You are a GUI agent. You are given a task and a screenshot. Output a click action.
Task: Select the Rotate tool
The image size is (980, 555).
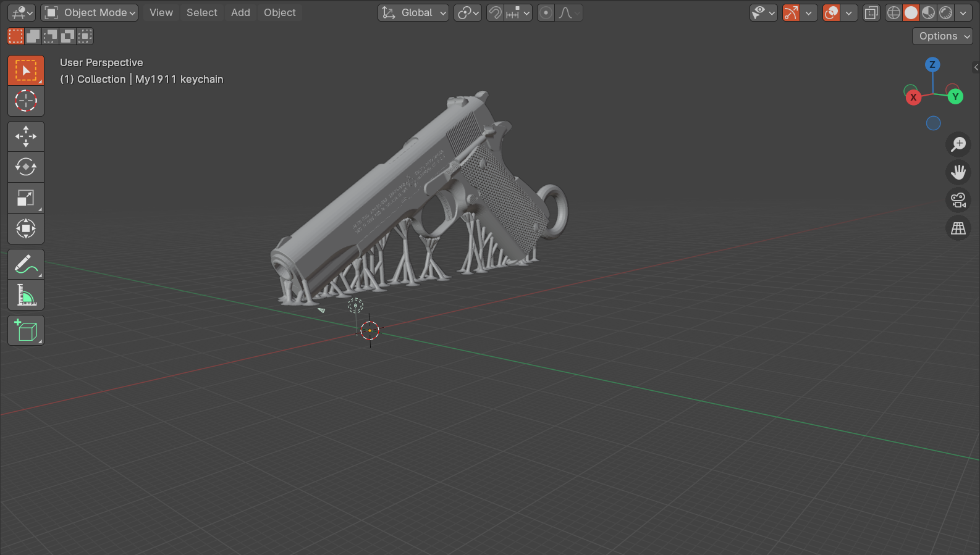pyautogui.click(x=26, y=167)
